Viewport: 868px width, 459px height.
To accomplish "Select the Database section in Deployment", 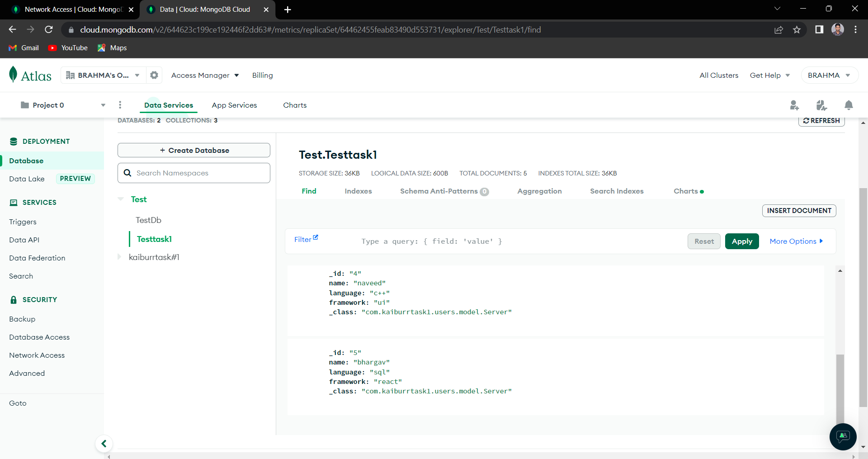I will [x=26, y=161].
